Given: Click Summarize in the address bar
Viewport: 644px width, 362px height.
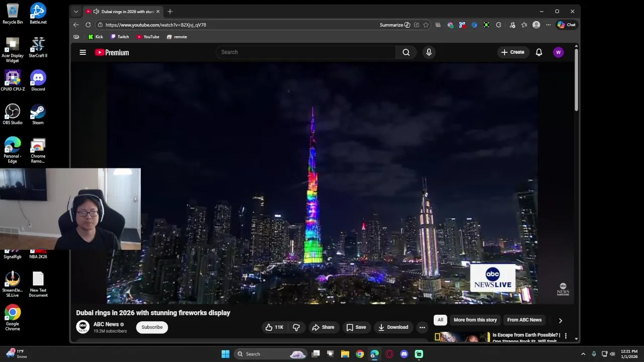Looking at the screenshot, I should (x=395, y=25).
